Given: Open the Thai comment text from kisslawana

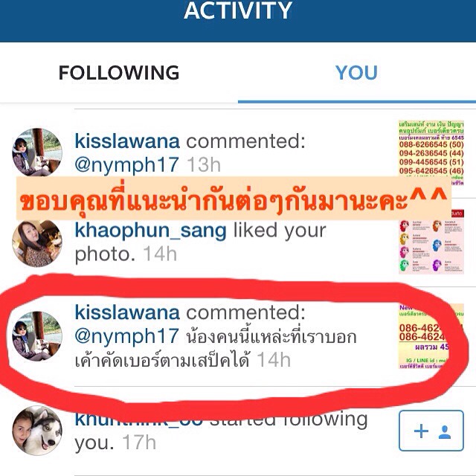Looking at the screenshot, I should (216, 348).
